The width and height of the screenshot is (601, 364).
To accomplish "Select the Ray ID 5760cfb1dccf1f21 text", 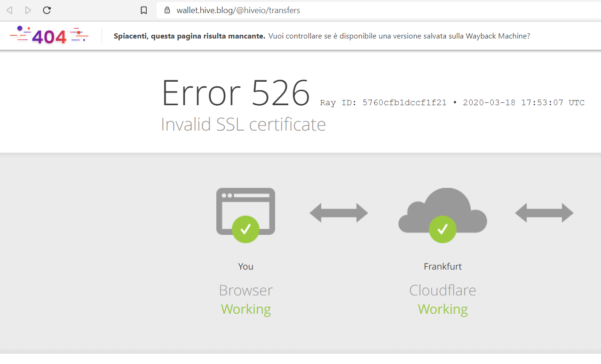I will click(x=383, y=103).
